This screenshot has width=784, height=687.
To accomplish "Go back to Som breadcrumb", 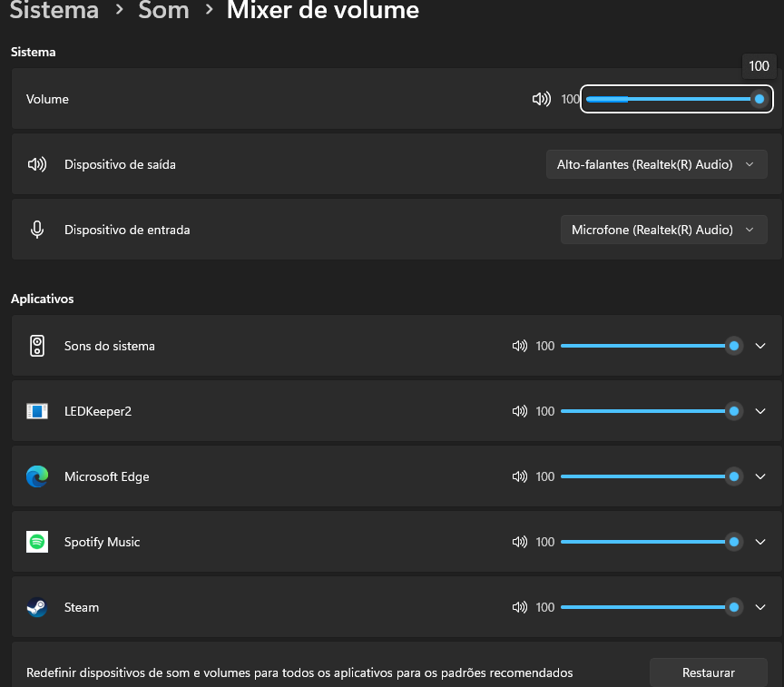I will (163, 10).
